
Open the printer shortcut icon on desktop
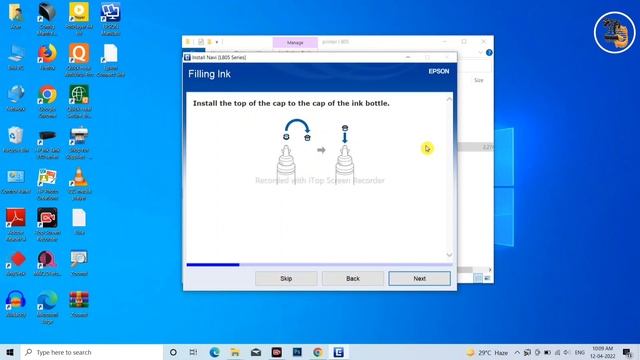click(x=79, y=142)
